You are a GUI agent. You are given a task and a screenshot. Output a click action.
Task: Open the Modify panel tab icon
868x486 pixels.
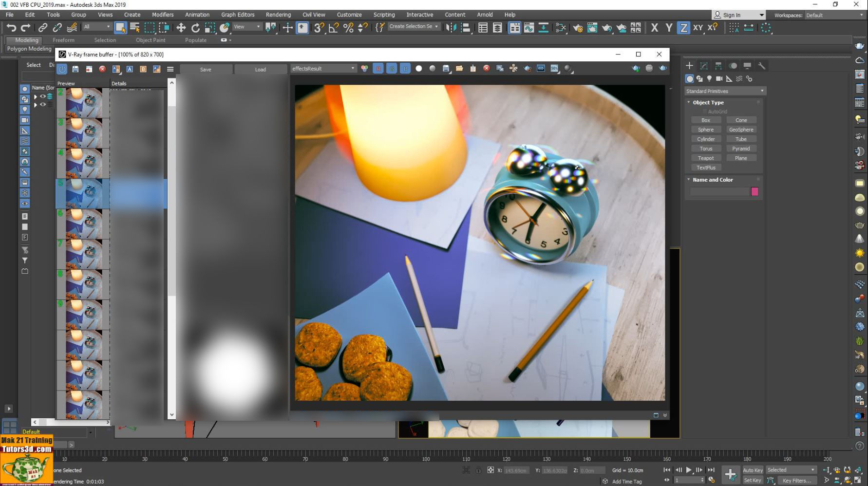tap(704, 66)
